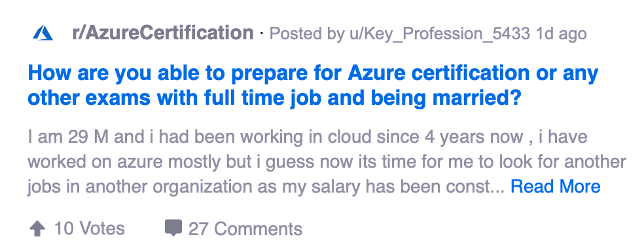Open the "27 Comments" thread

pyautogui.click(x=245, y=229)
